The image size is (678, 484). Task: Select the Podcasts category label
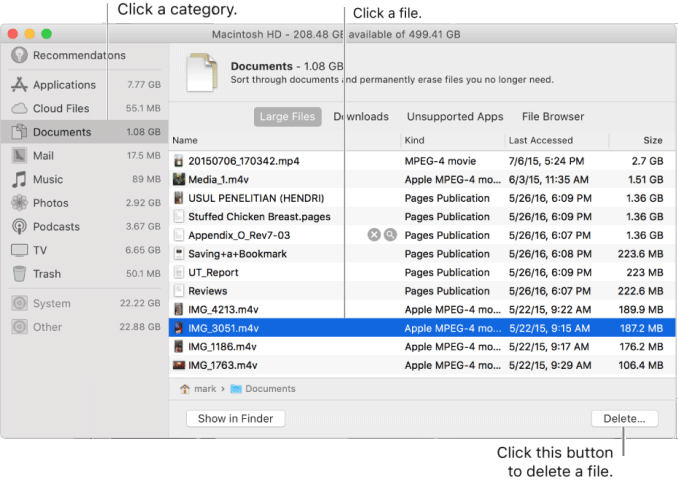pyautogui.click(x=56, y=227)
